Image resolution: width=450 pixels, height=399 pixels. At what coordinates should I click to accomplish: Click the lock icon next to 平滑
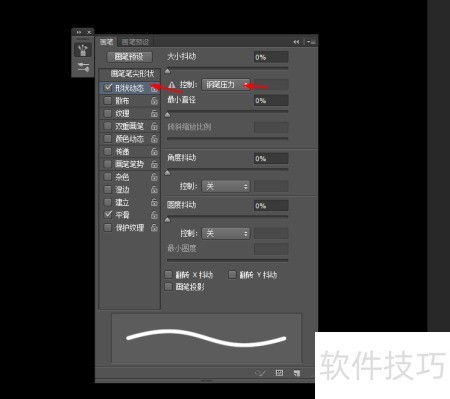pyautogui.click(x=154, y=215)
